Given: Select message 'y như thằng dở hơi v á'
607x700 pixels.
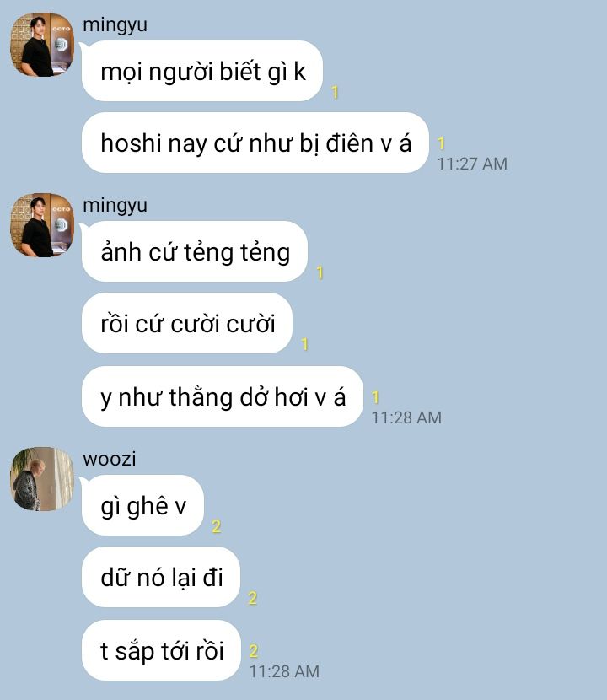Looking at the screenshot, I should (223, 396).
